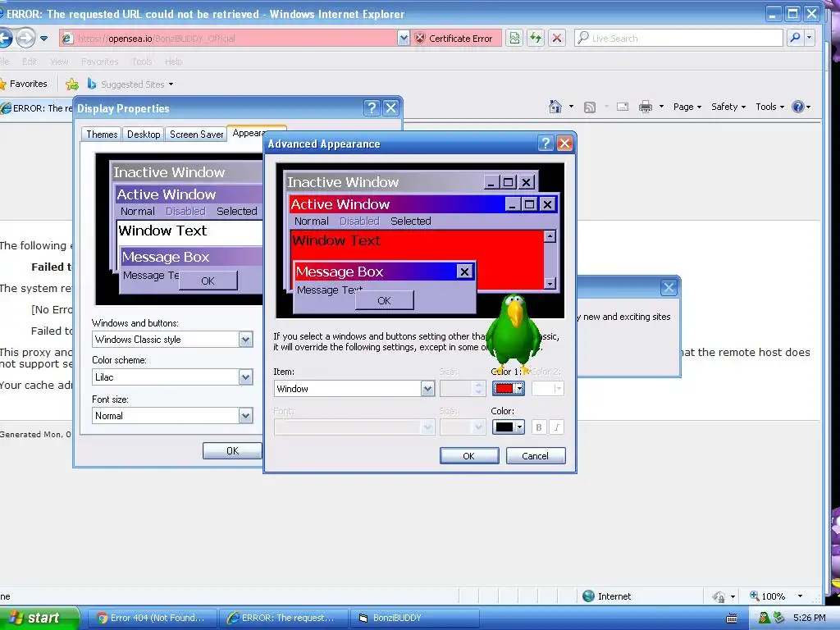Screen dimensions: 840x630
Task: Click the green Refresh icon
Action: coord(535,38)
